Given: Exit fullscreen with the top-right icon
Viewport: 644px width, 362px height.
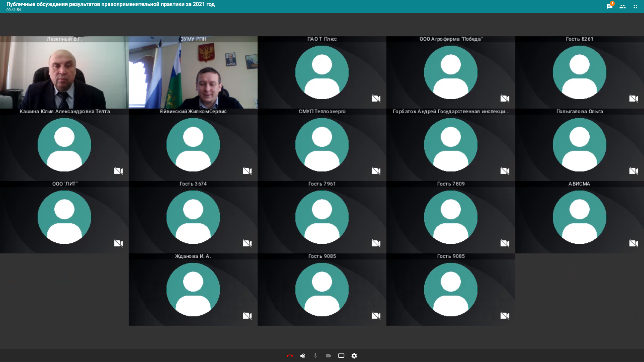Looking at the screenshot, I should [635, 6].
